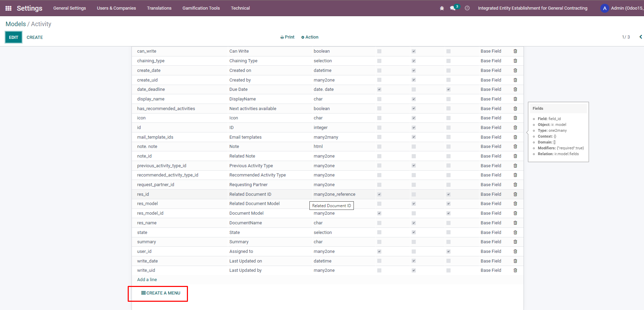Screen dimensions: 644x310
Task: Click Admin user avatar
Action: point(604,8)
